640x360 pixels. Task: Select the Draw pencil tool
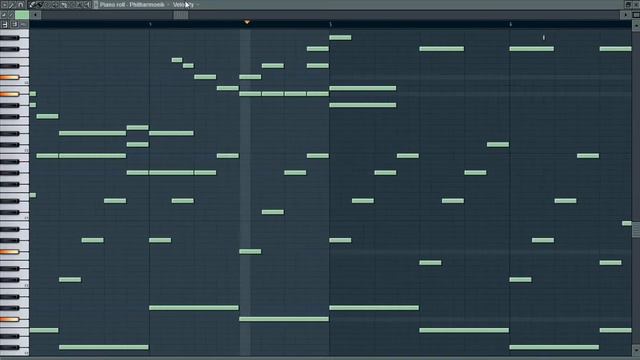click(33, 5)
